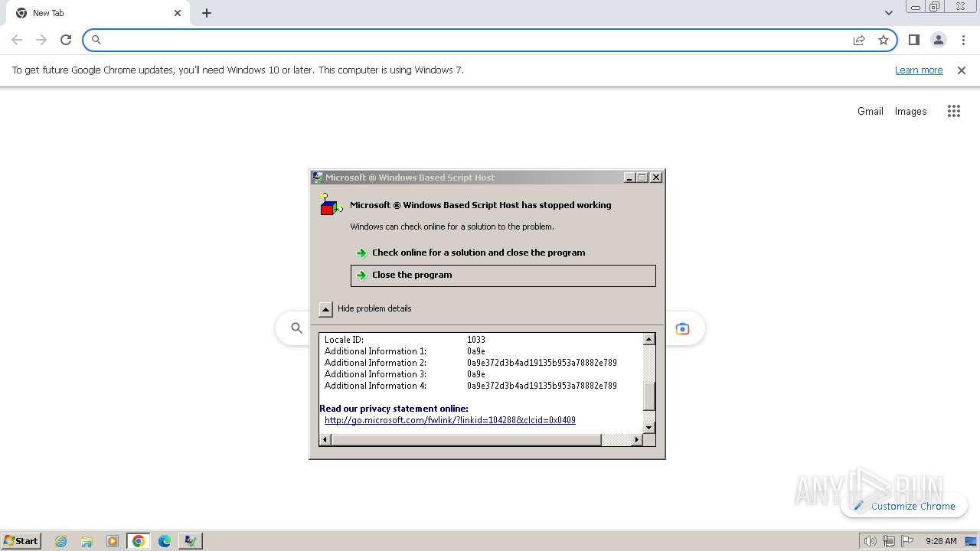Select the Locale ID value 1033
980x551 pixels.
point(476,340)
